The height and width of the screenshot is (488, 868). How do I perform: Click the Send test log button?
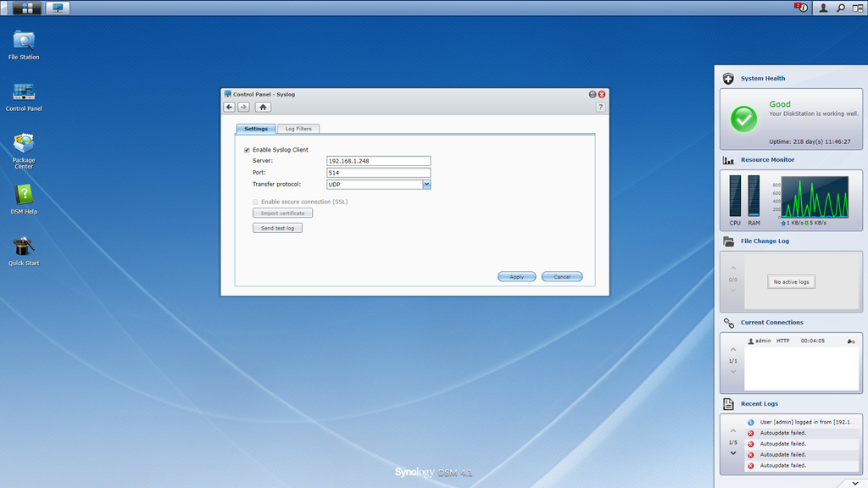(277, 227)
